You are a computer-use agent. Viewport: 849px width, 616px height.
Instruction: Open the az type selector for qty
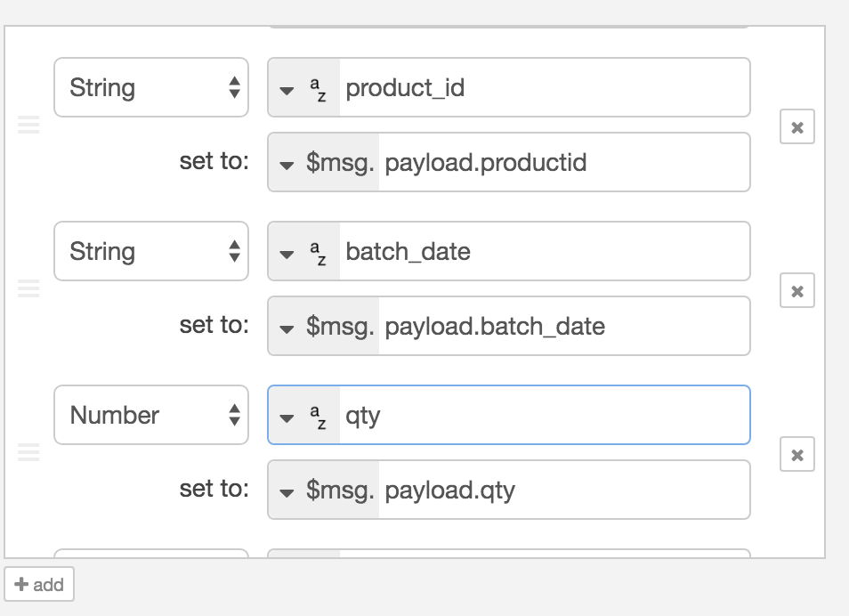tap(303, 415)
